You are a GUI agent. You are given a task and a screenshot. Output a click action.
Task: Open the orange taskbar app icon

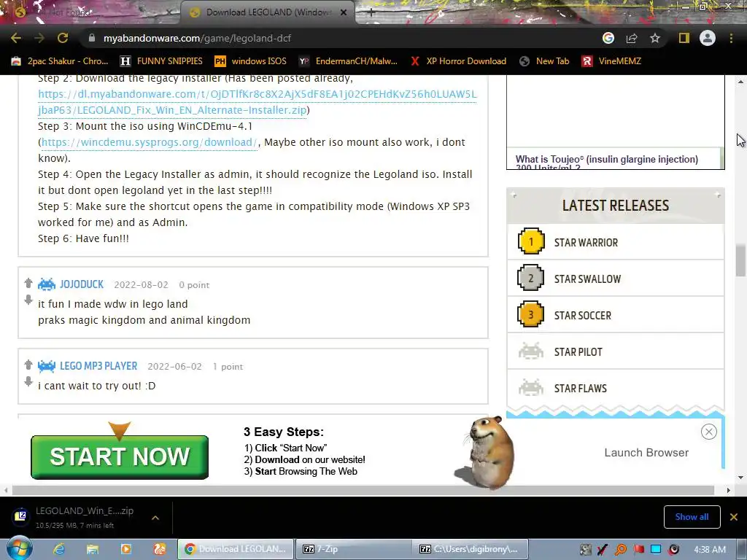click(160, 549)
